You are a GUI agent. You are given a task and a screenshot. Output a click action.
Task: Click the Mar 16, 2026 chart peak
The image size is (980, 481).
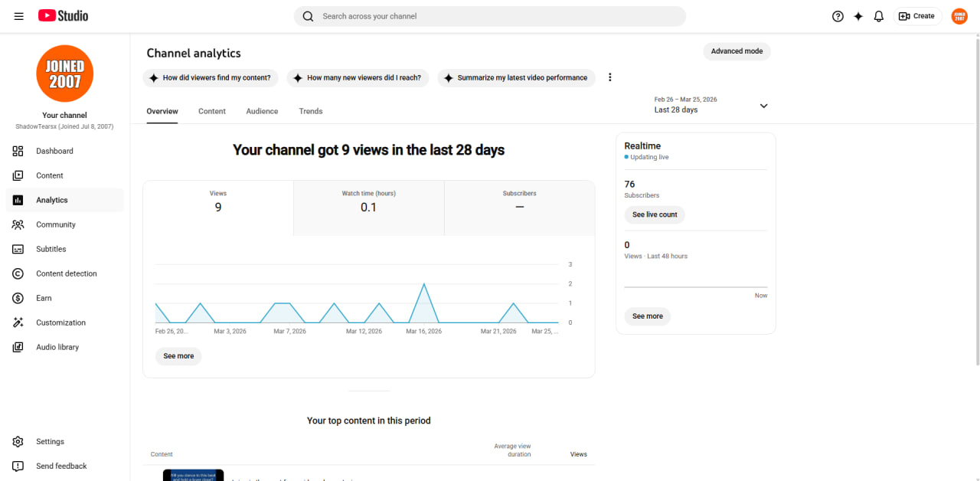[x=423, y=284]
